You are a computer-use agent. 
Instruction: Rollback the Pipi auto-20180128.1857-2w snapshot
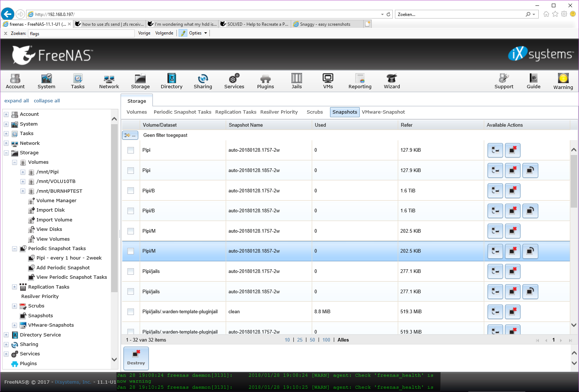coord(530,171)
